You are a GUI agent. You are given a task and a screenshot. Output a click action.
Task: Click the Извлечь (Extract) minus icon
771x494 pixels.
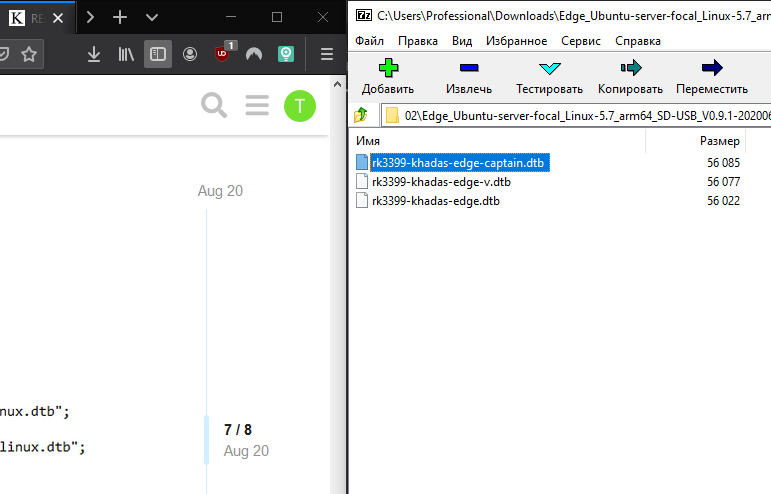pyautogui.click(x=469, y=68)
